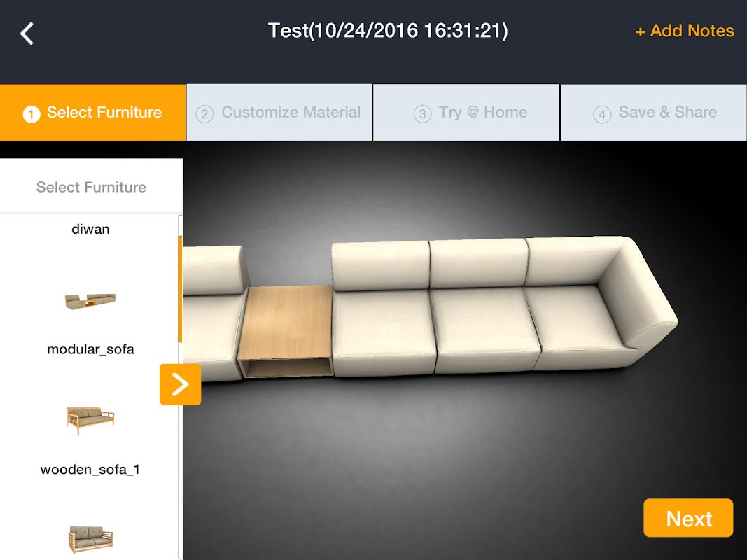Open the Try @ Home tab
This screenshot has width=747, height=560.
coord(466,113)
